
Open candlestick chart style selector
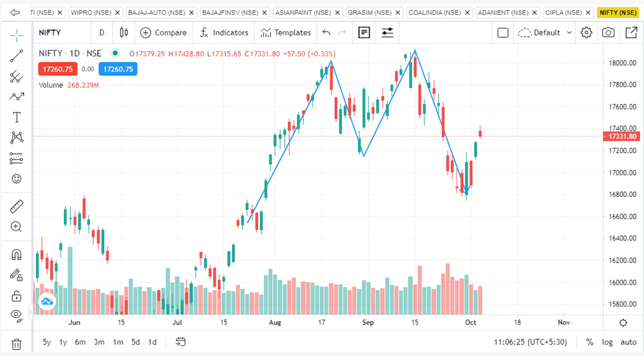(x=124, y=32)
